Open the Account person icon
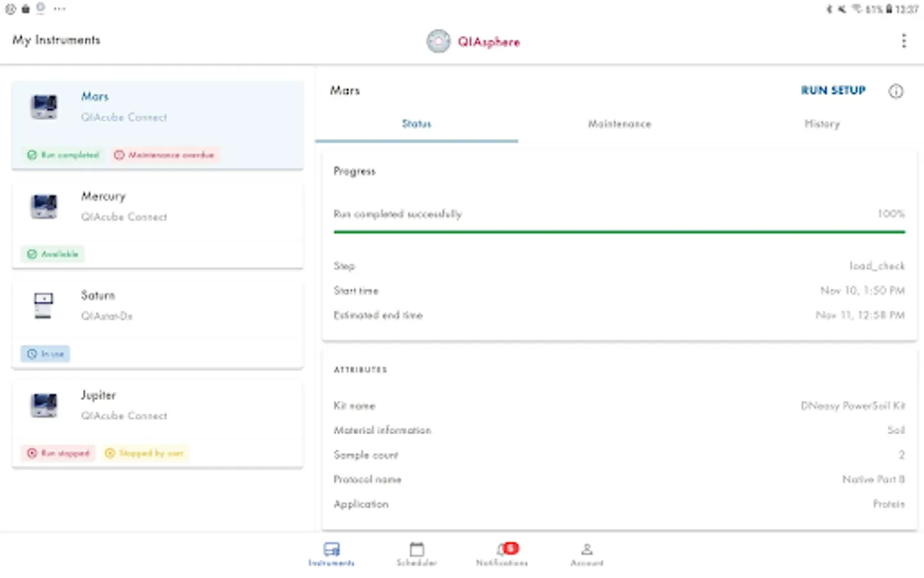Screen dimensions: 924x578 tap(586, 549)
